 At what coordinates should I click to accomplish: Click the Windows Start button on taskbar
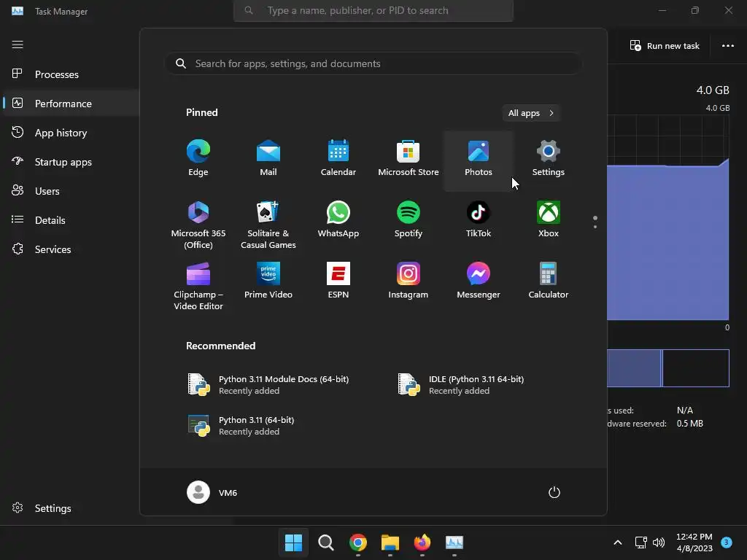pos(293,542)
